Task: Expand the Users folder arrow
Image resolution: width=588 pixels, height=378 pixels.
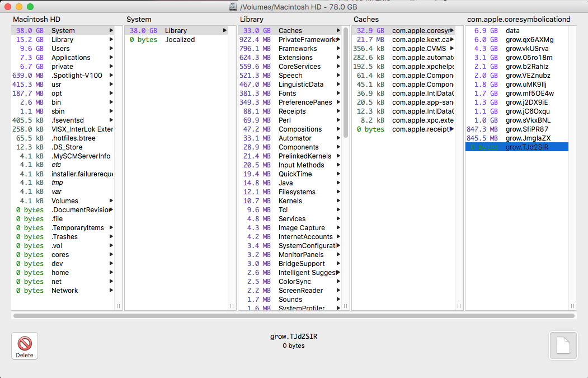Action: click(x=111, y=48)
